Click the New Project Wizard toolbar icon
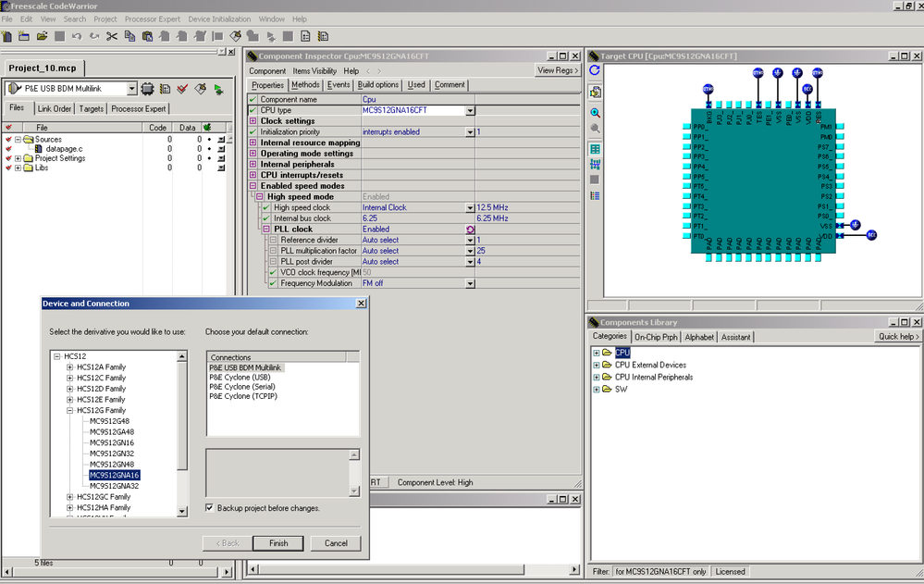This screenshot has height=584, width=924. tap(24, 37)
